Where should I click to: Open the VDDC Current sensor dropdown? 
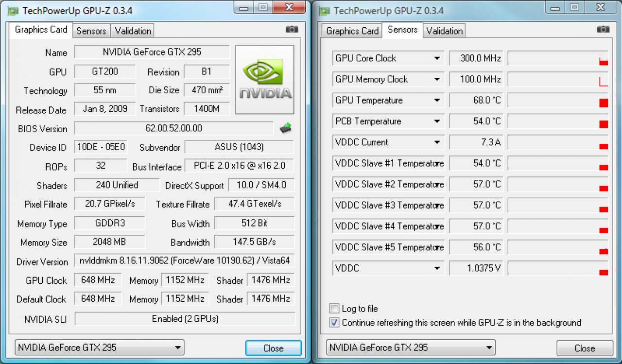click(x=437, y=142)
